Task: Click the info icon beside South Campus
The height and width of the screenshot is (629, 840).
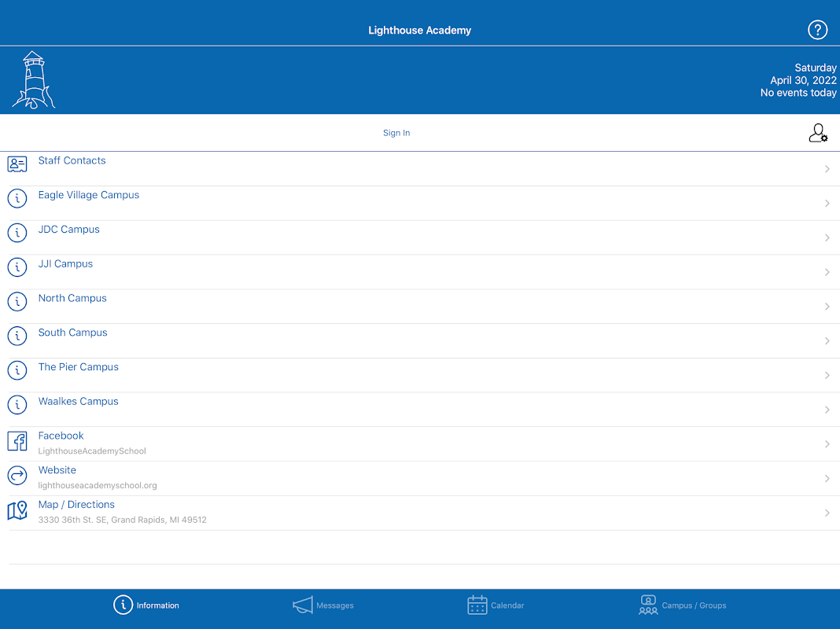Action: click(17, 336)
